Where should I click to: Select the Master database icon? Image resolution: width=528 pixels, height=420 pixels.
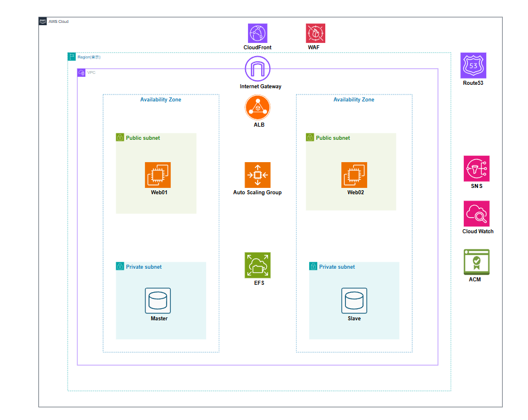click(157, 300)
